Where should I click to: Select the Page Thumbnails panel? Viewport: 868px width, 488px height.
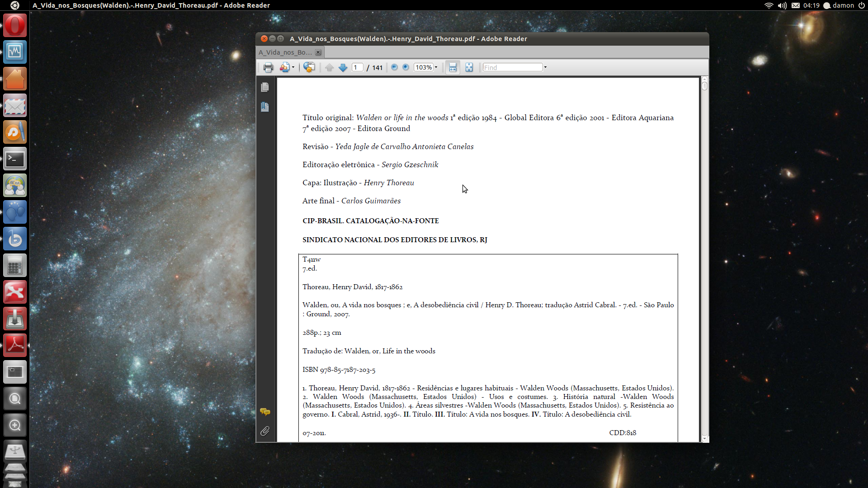(x=265, y=87)
